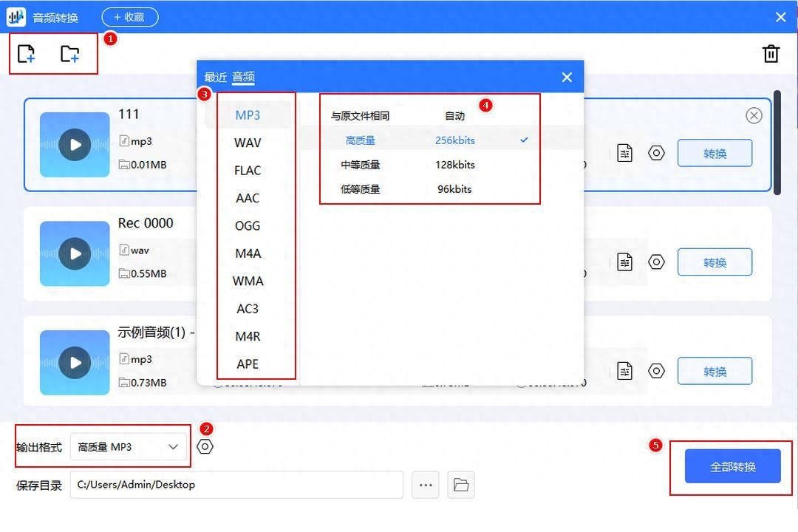Viewport: 798px width, 532px height.
Task: Click the 0.55MB size text
Action: coord(149,273)
